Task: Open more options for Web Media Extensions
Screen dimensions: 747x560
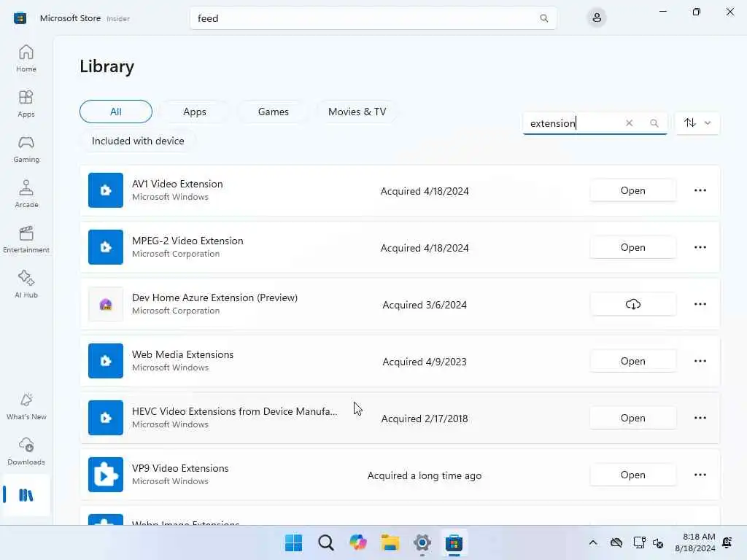Action: tap(700, 361)
